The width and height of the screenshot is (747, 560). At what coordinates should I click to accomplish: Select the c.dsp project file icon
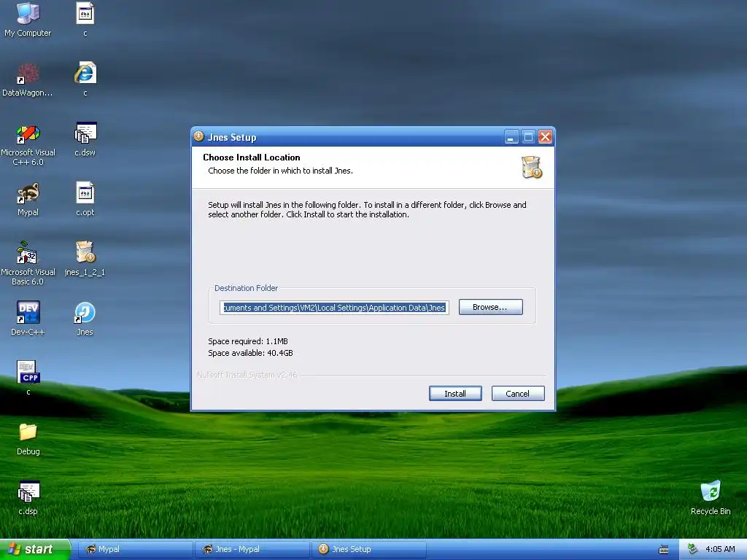(x=28, y=498)
